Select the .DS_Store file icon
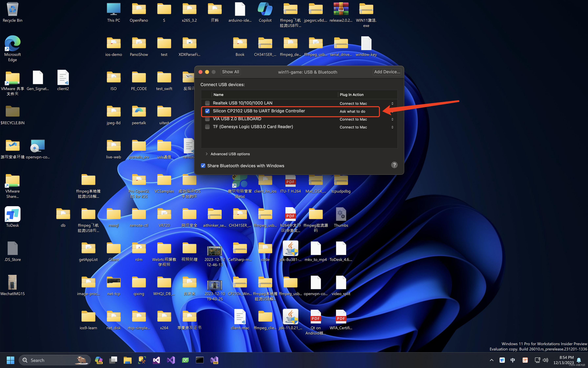 (13, 251)
